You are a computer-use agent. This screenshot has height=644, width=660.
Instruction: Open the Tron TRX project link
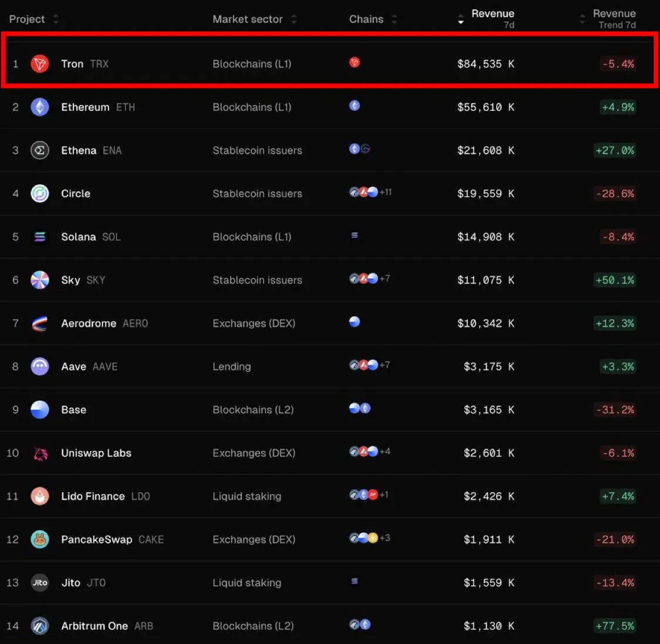(84, 64)
